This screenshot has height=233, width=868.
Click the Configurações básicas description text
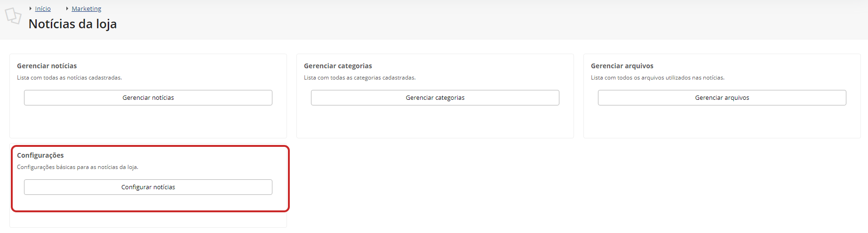[x=78, y=167]
